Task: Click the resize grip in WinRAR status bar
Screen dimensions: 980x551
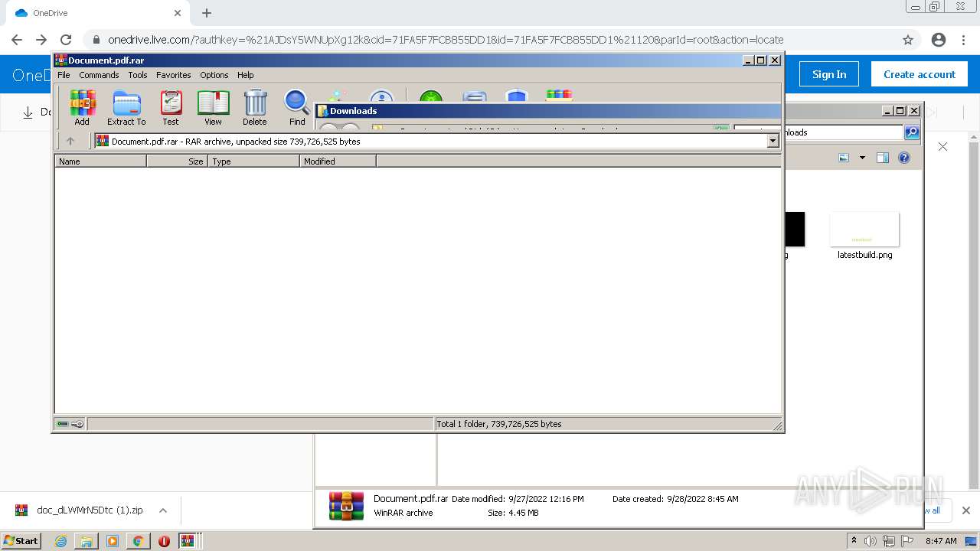Action: 777,425
